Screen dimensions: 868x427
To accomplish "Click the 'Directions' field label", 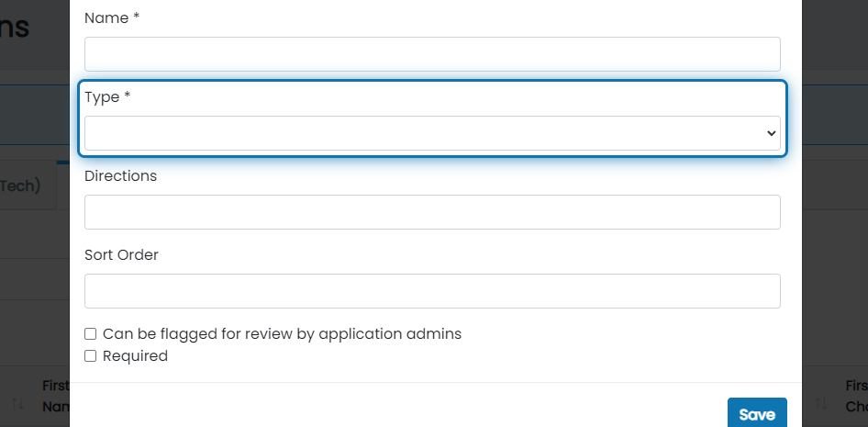I will point(121,175).
